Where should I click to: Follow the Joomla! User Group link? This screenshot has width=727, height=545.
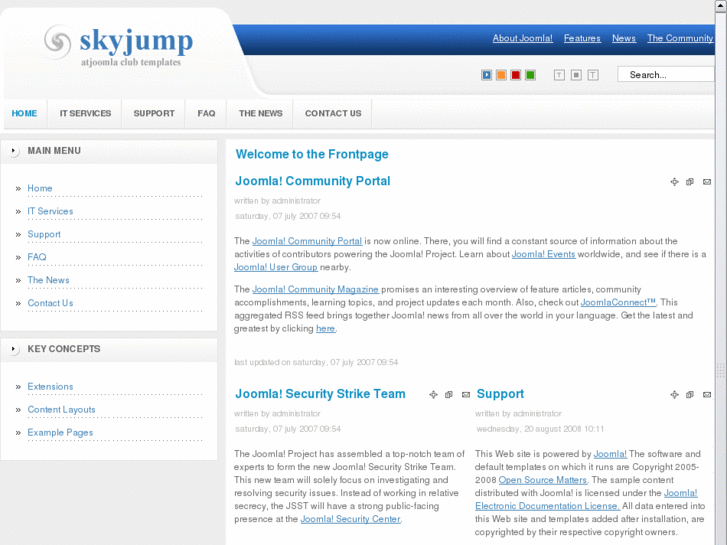(x=276, y=267)
